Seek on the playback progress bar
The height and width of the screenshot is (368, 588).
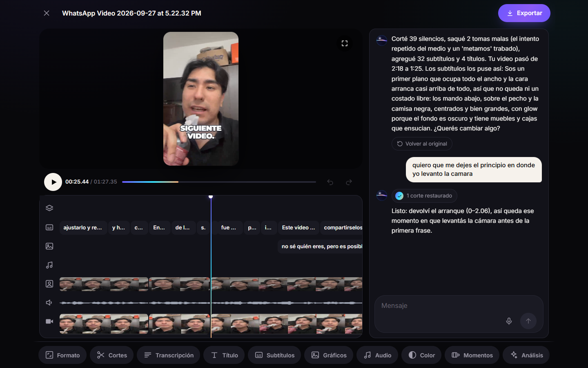pyautogui.click(x=219, y=182)
